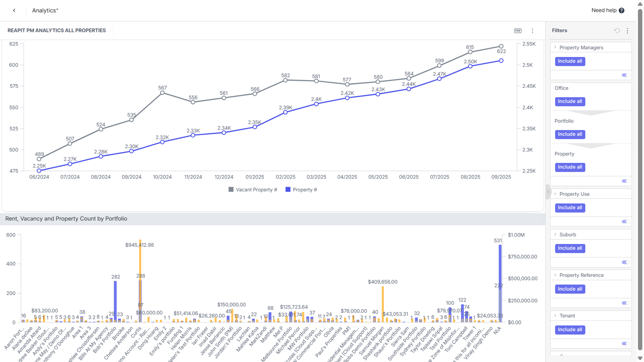Click the REAPIT PM ANALYTICS ALL PROPERTIES title
Image resolution: width=644 pixels, height=362 pixels.
tap(57, 30)
